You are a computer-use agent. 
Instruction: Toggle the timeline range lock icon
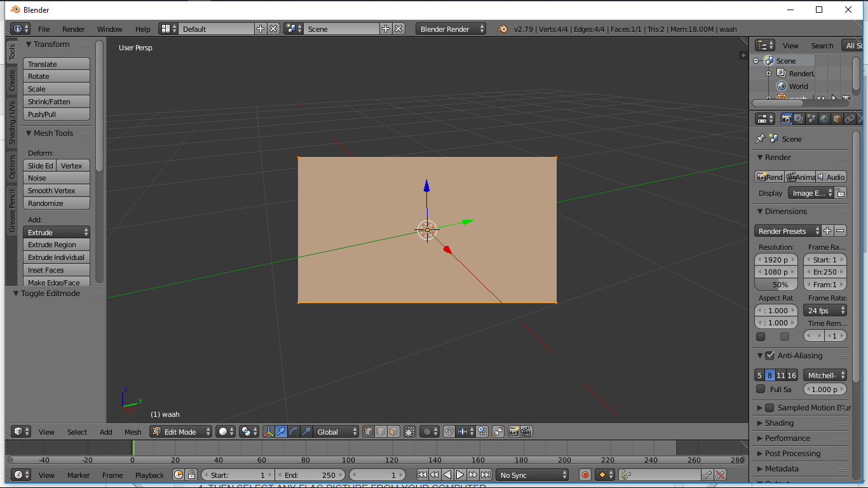coord(191,475)
